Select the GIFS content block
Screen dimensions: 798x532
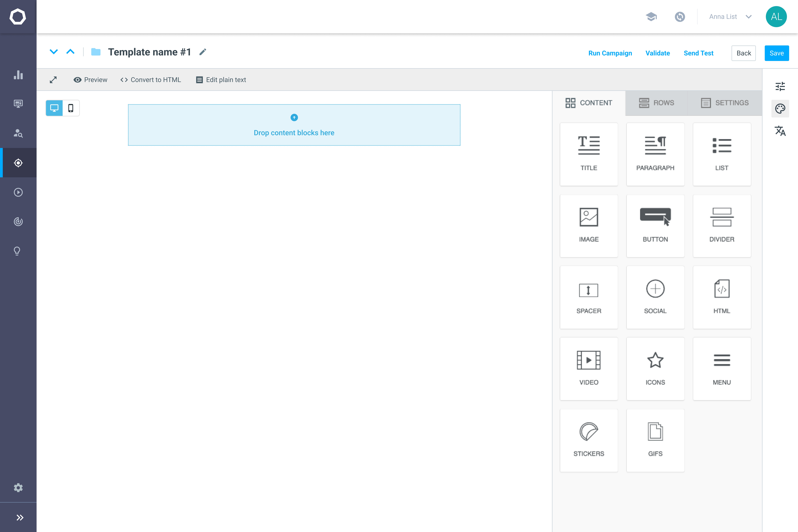(655, 440)
